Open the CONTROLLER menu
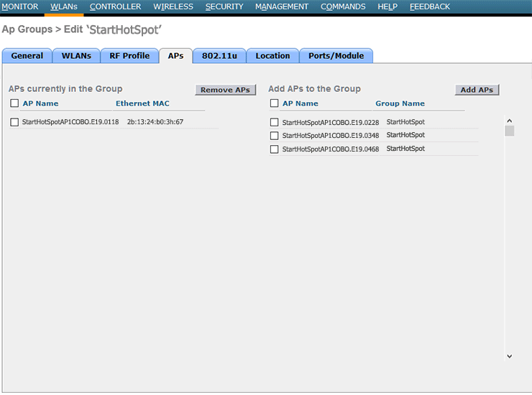Screen dimensions: 532x395 115,6
